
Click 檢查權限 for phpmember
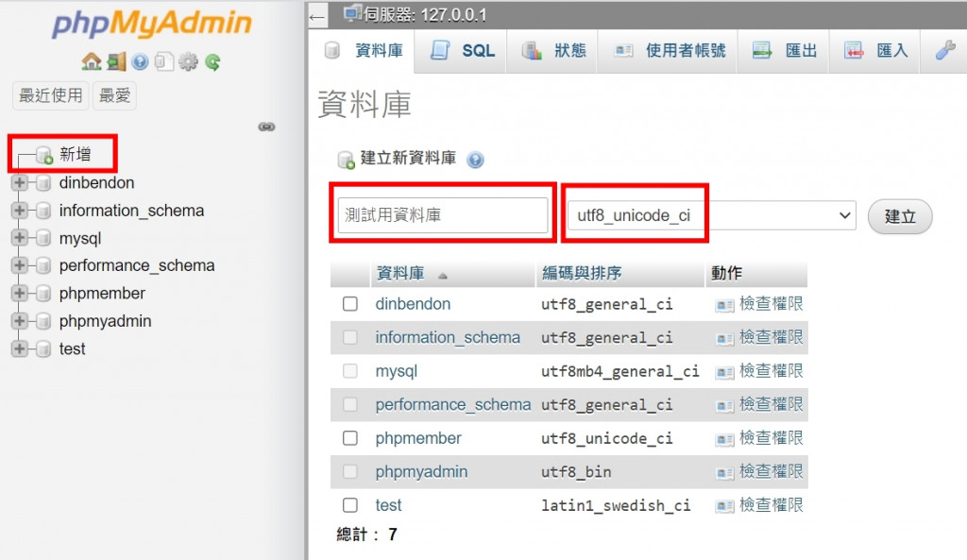[x=771, y=438]
